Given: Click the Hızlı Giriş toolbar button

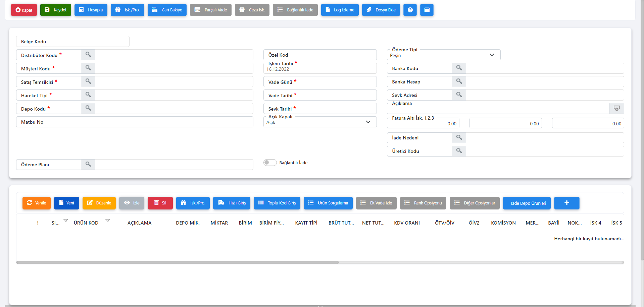Looking at the screenshot, I should pos(232,203).
